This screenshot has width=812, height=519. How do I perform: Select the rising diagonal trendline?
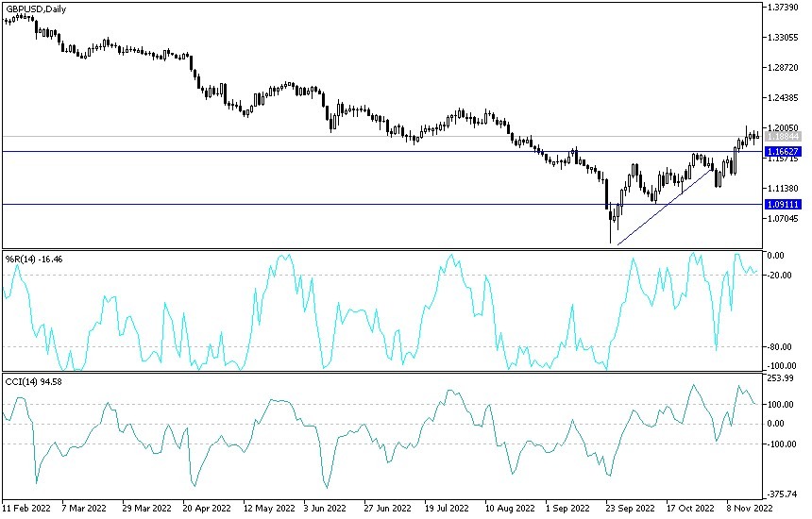coord(666,207)
